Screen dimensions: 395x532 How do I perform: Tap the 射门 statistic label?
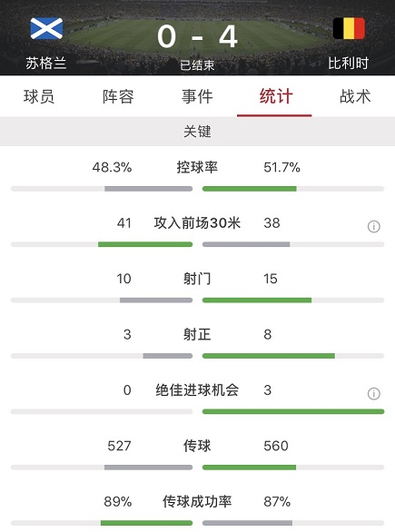(197, 279)
